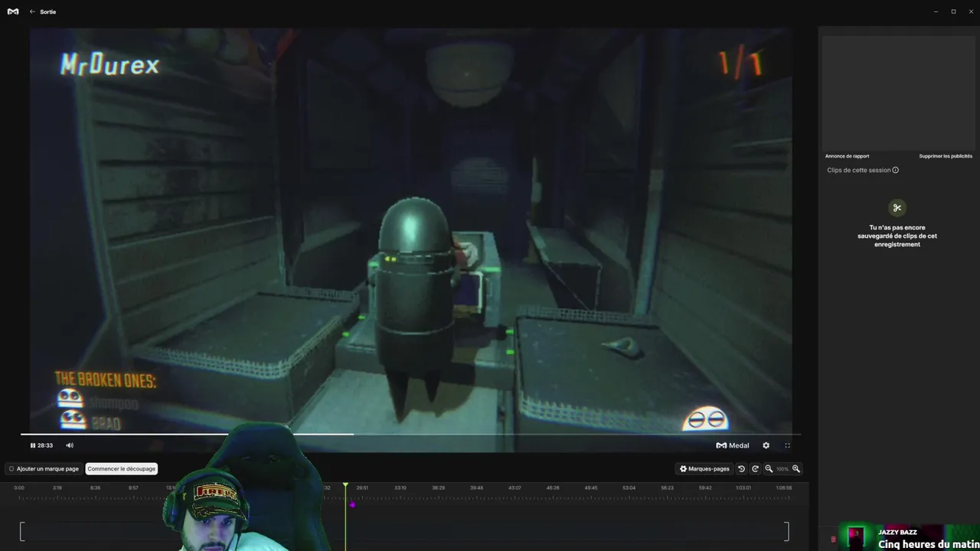The width and height of the screenshot is (980, 551).
Task: Pause the video playback
Action: (x=33, y=445)
